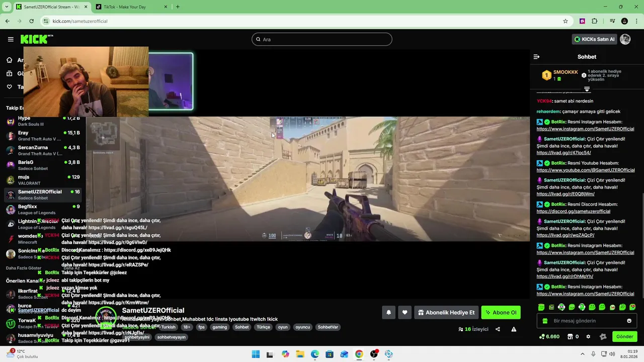The image size is (644, 362).
Task: Open Eray's channel in the sidebar
Action: coord(43,136)
